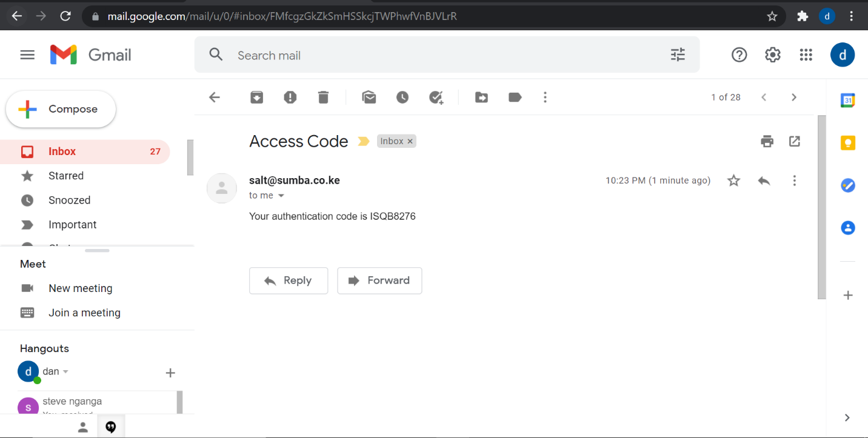Go to the Snoozed folder

tap(69, 200)
